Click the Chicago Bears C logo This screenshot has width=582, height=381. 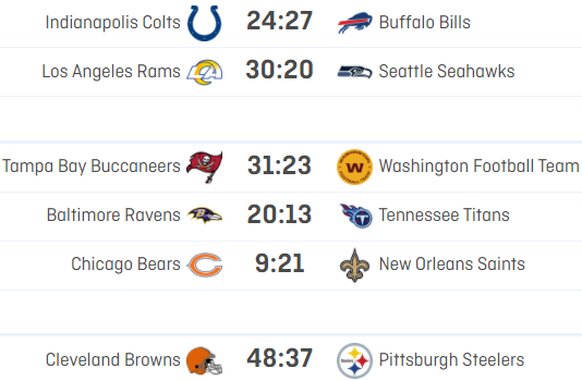205,264
